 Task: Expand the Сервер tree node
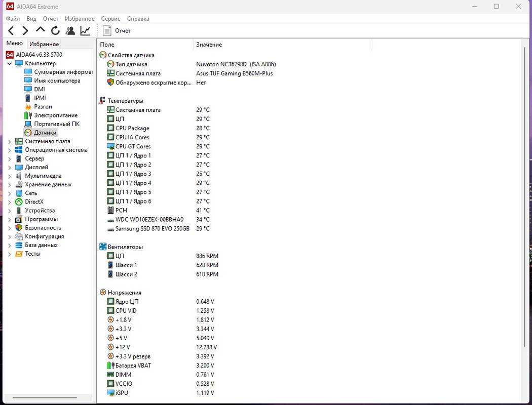[x=10, y=159]
